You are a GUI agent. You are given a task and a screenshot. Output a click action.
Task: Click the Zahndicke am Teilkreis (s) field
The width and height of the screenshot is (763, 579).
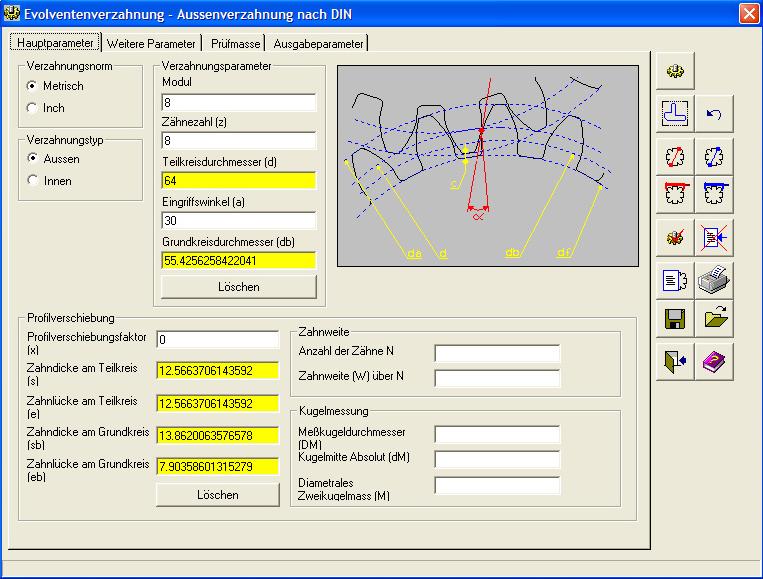click(x=218, y=371)
